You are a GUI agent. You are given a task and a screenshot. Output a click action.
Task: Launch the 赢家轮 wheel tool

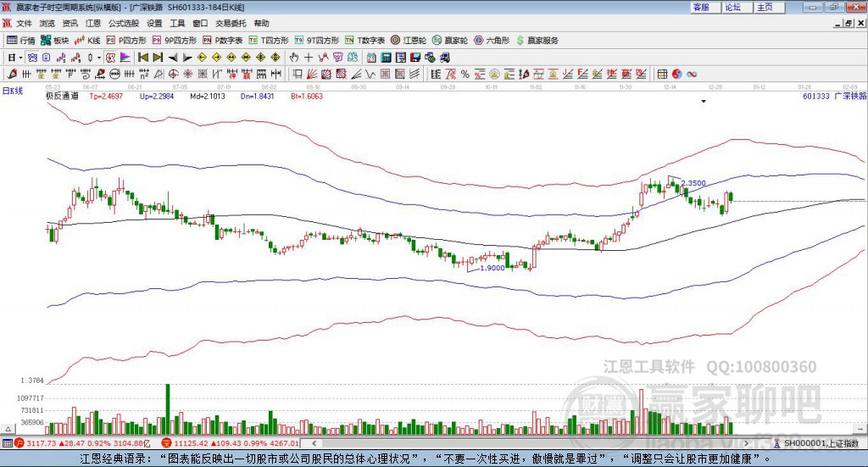tap(450, 41)
